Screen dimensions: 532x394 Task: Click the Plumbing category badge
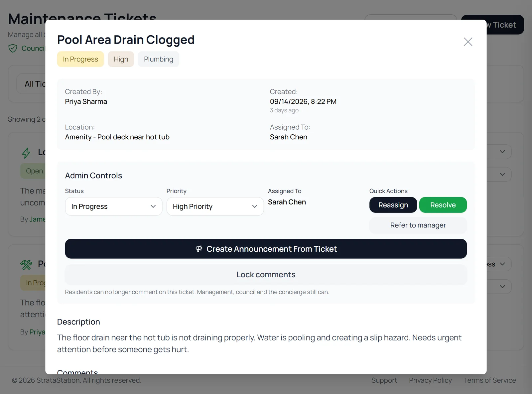point(159,59)
